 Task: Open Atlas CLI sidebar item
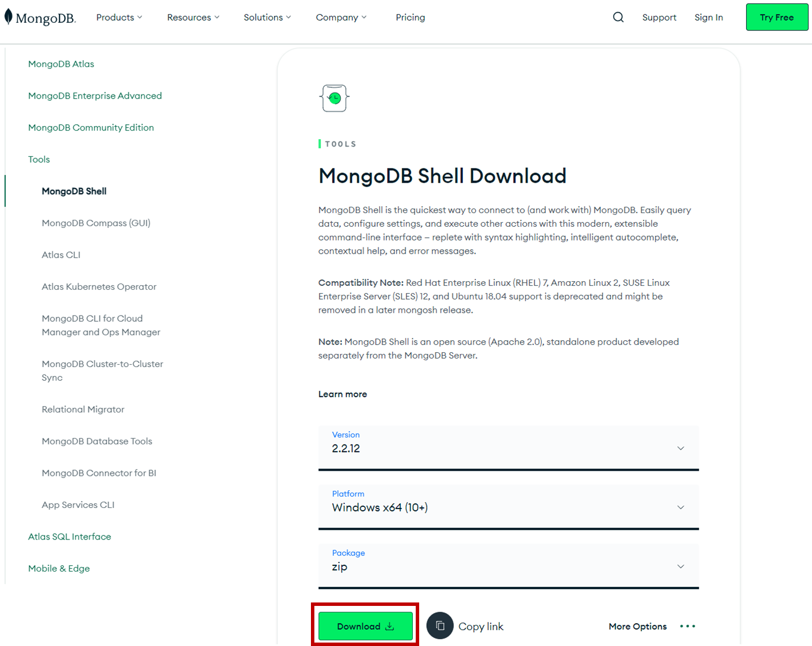click(x=61, y=255)
